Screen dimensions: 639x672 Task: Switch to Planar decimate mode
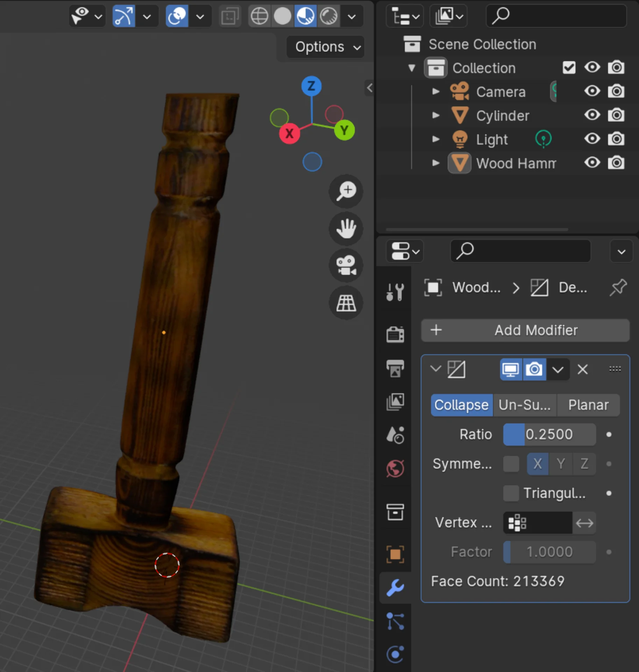tap(588, 405)
